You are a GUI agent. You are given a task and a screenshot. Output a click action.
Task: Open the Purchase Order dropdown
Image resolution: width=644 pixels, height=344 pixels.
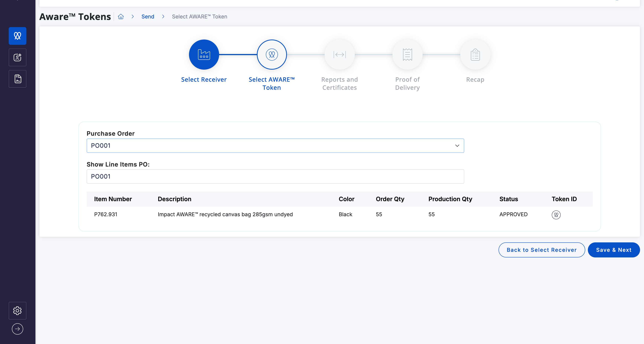(x=275, y=145)
